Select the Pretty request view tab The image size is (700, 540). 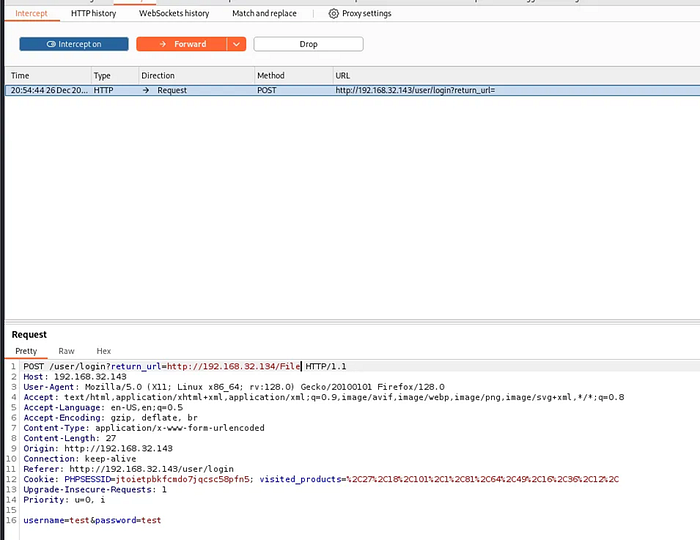point(26,351)
